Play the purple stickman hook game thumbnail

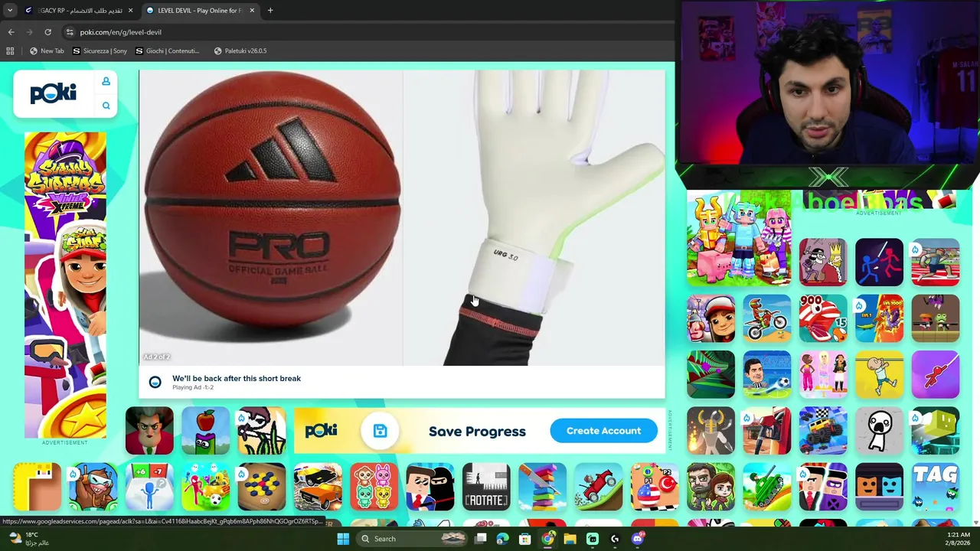coord(935,374)
